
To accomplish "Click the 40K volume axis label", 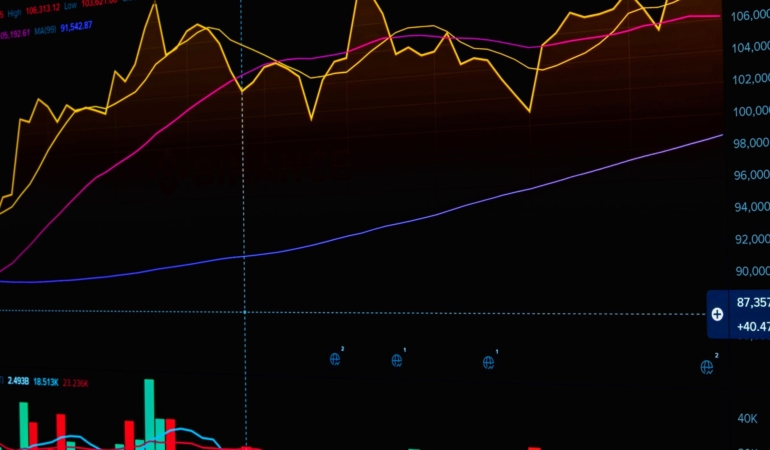I will point(747,419).
